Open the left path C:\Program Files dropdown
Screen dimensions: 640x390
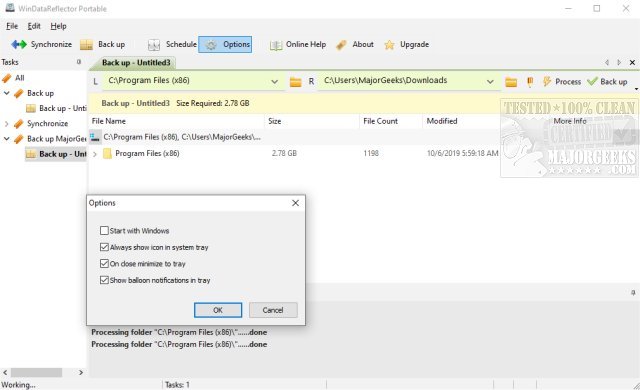[x=275, y=82]
